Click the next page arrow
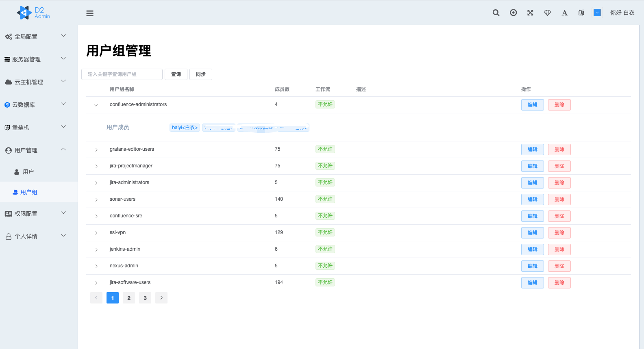 click(x=161, y=298)
